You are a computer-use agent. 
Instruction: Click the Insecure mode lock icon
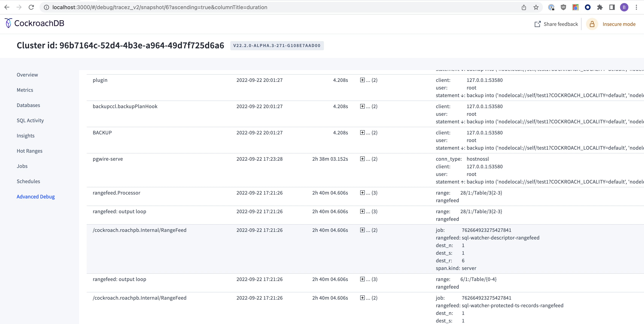point(592,24)
